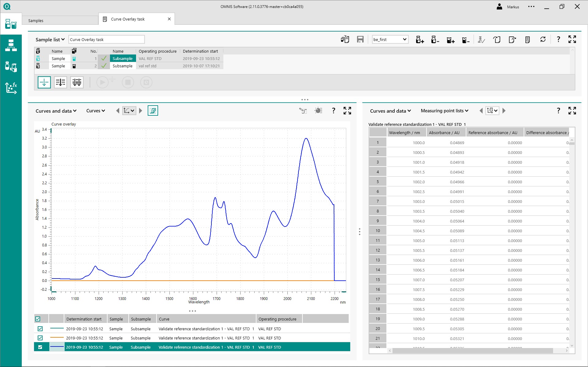Toggle the curve overlay icon button
The height and width of the screenshot is (367, 588).
(153, 110)
